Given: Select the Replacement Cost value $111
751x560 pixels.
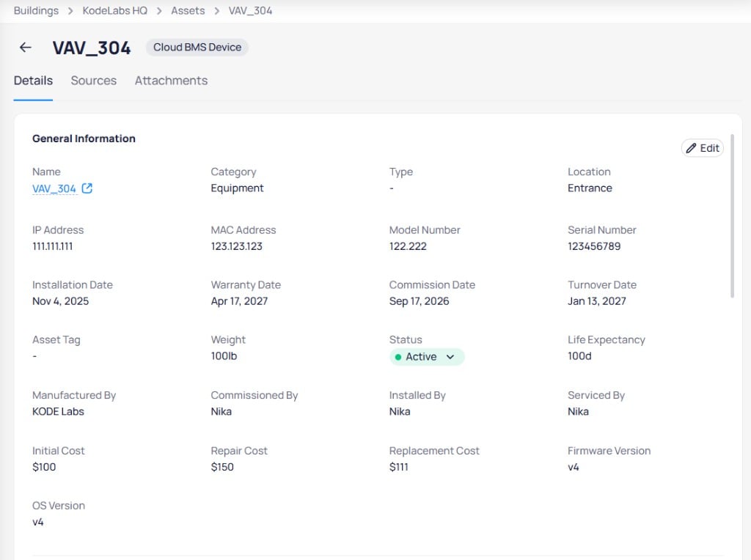Looking at the screenshot, I should [x=398, y=467].
